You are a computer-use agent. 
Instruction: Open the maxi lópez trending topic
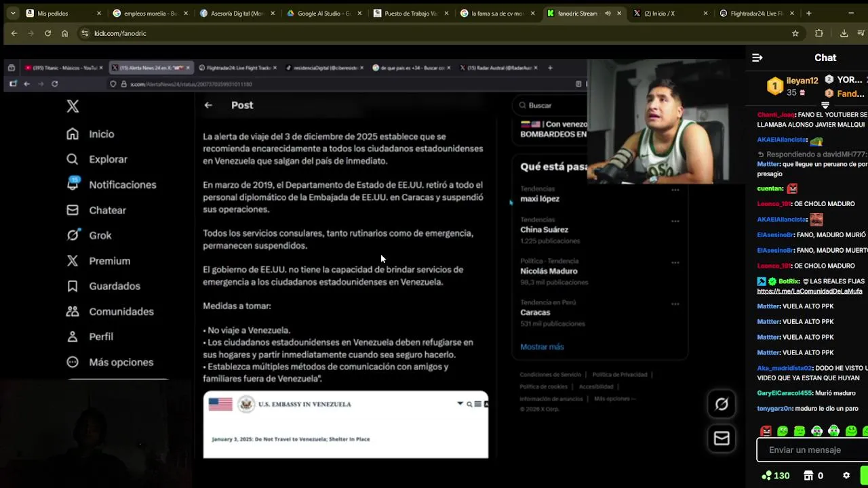point(540,199)
